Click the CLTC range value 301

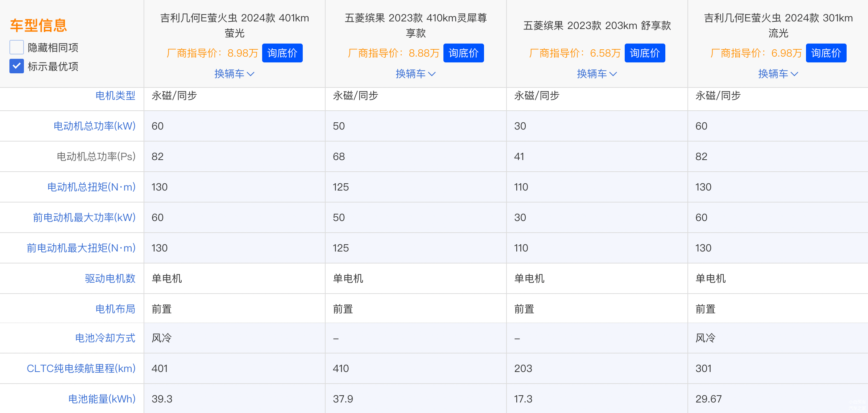tap(703, 368)
